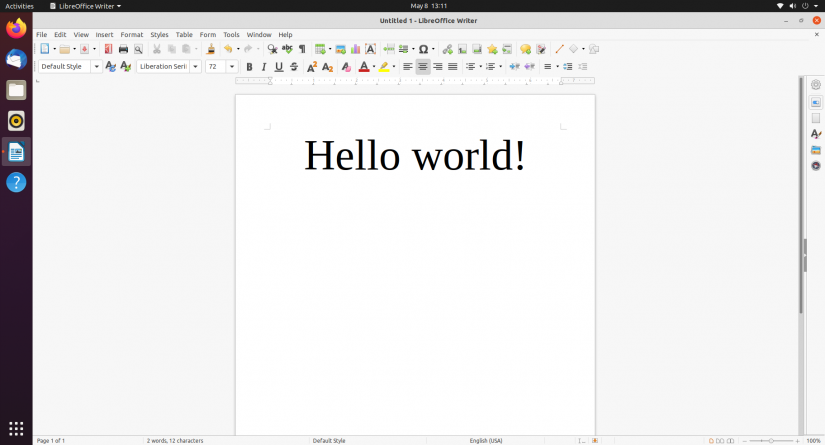The height and width of the screenshot is (445, 825).
Task: Open the Format menu
Action: point(132,34)
